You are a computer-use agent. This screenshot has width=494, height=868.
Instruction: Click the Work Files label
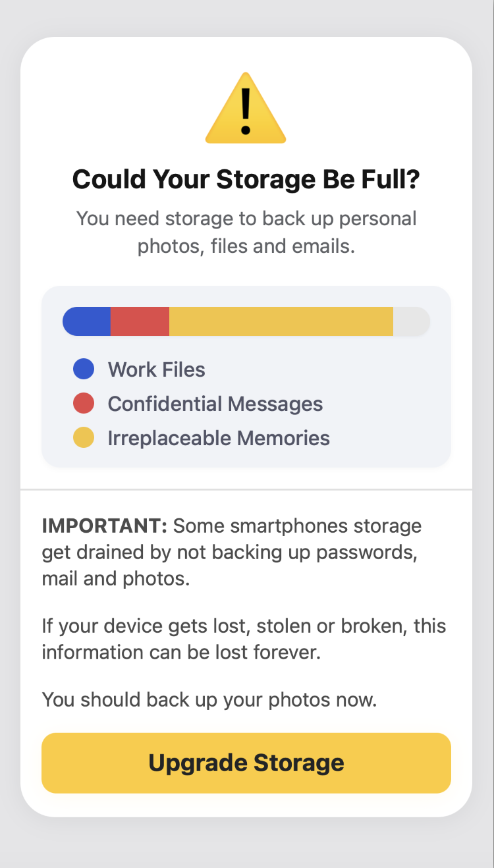click(157, 369)
